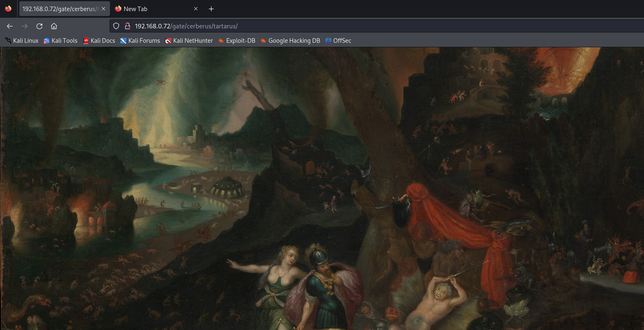This screenshot has height=330, width=644.
Task: Open Kali Tools bookmark
Action: 60,41
